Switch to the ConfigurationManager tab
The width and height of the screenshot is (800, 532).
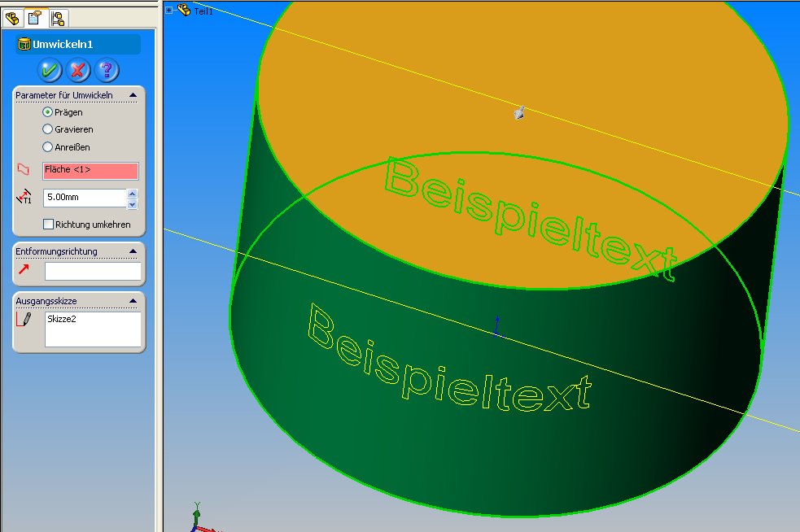[58, 19]
